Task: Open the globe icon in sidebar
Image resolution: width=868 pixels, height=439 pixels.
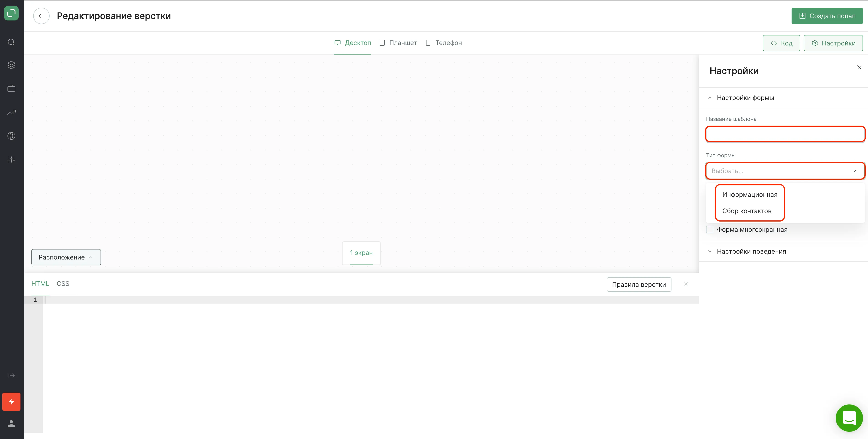Action: 11,136
